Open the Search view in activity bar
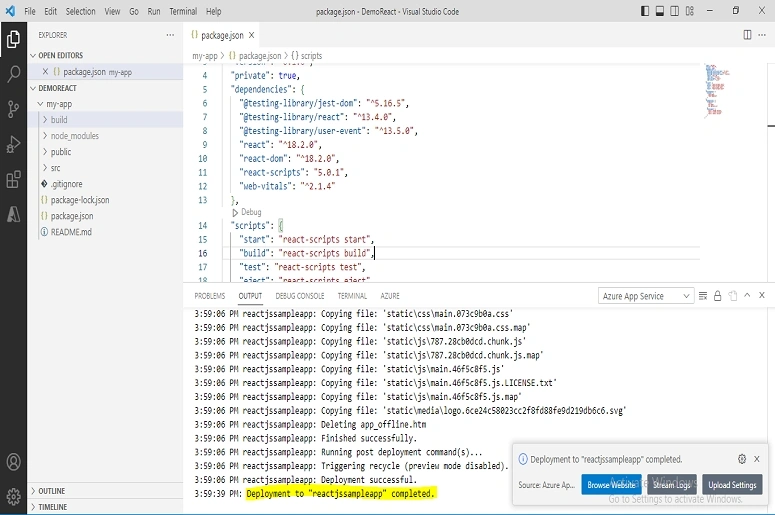This screenshot has width=775, height=515. (x=13, y=74)
